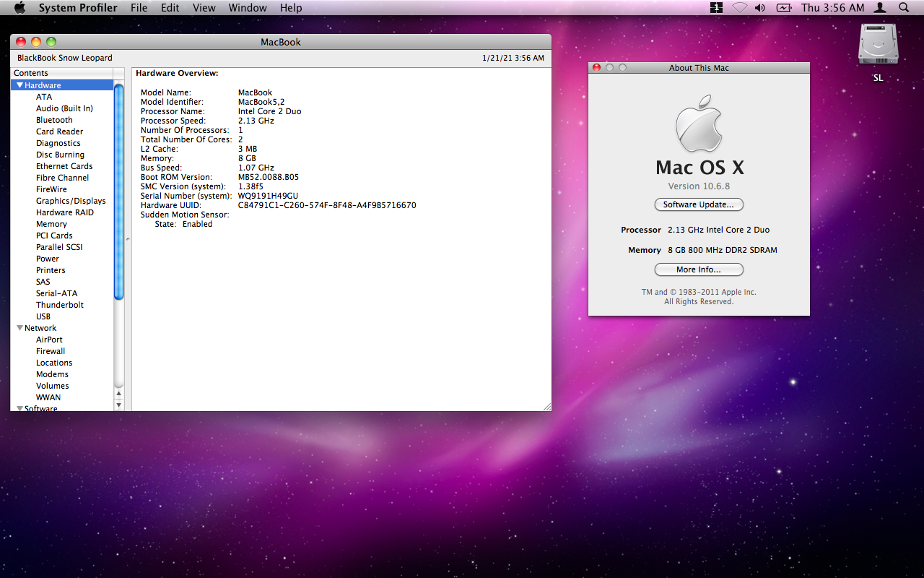
Task: Open the Apple menu
Action: [x=19, y=7]
